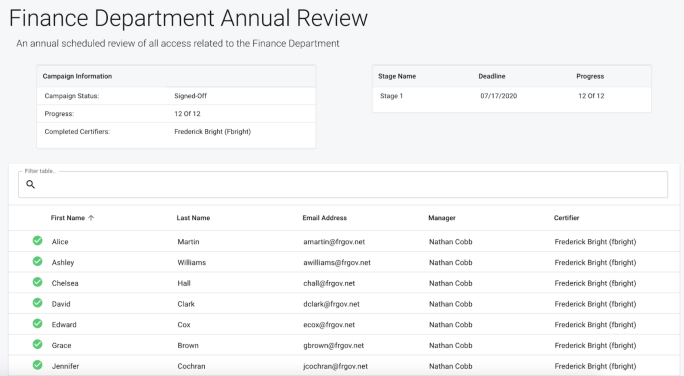Click Completed Certifiers value Frederick Bright (Fbright)

click(x=212, y=132)
